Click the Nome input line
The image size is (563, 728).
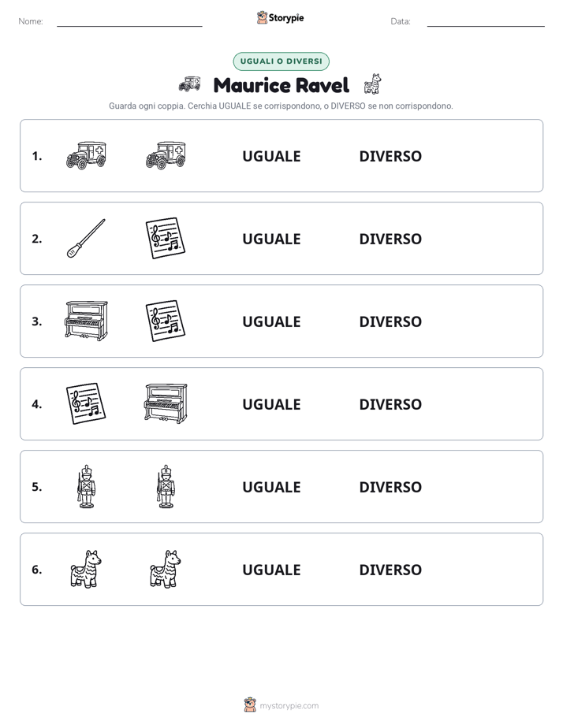click(129, 22)
